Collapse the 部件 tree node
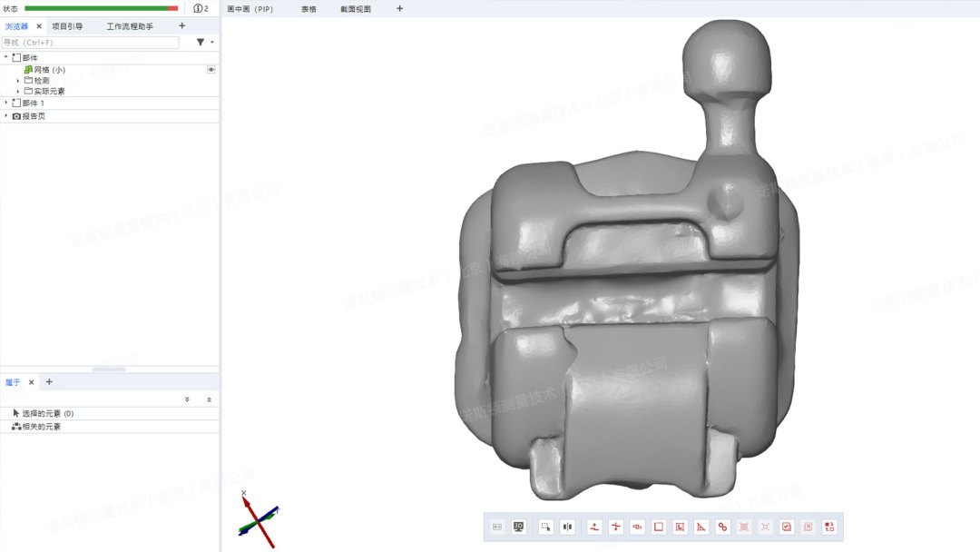Viewport: 980px width, 552px height. coord(6,57)
